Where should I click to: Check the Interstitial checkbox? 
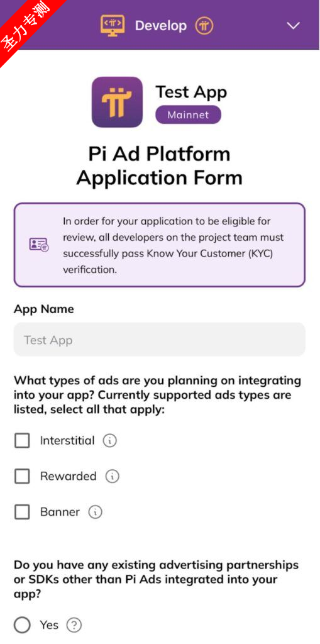click(x=22, y=441)
